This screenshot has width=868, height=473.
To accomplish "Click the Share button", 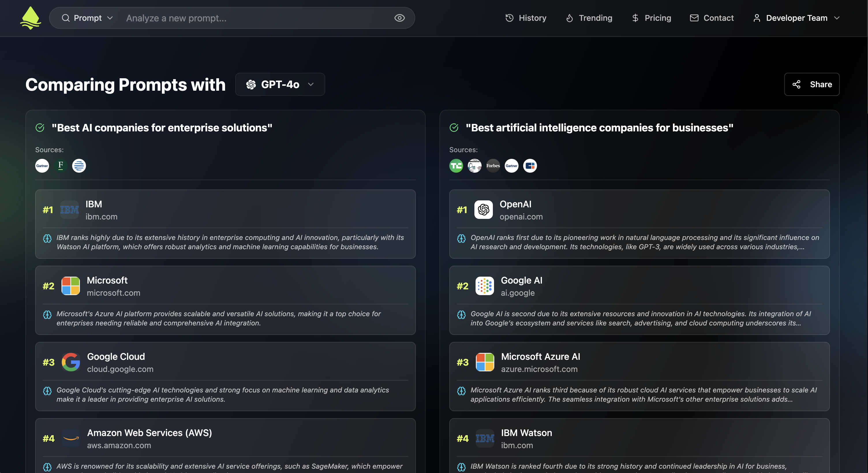I will point(811,84).
